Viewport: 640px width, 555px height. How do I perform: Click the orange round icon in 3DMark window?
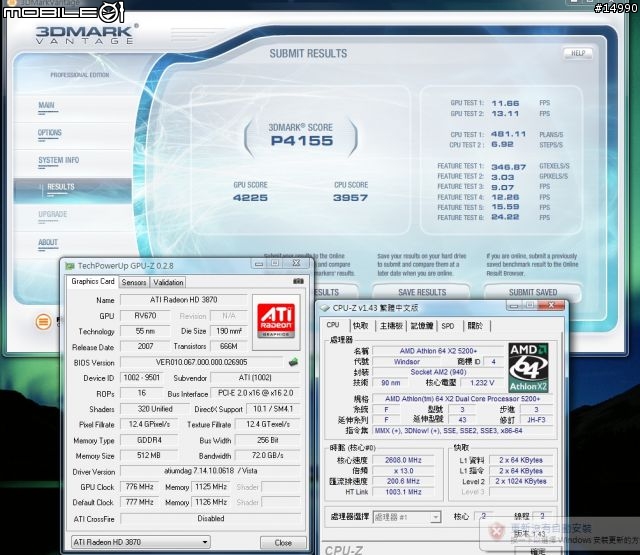(x=43, y=322)
